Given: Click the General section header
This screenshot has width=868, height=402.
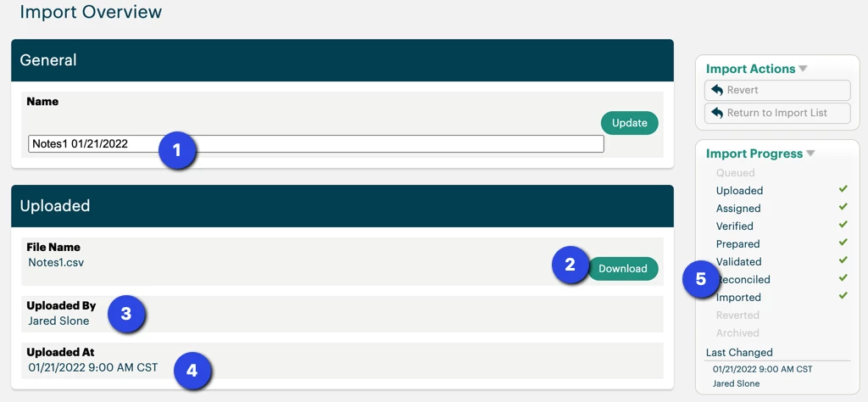Looking at the screenshot, I should [x=342, y=60].
